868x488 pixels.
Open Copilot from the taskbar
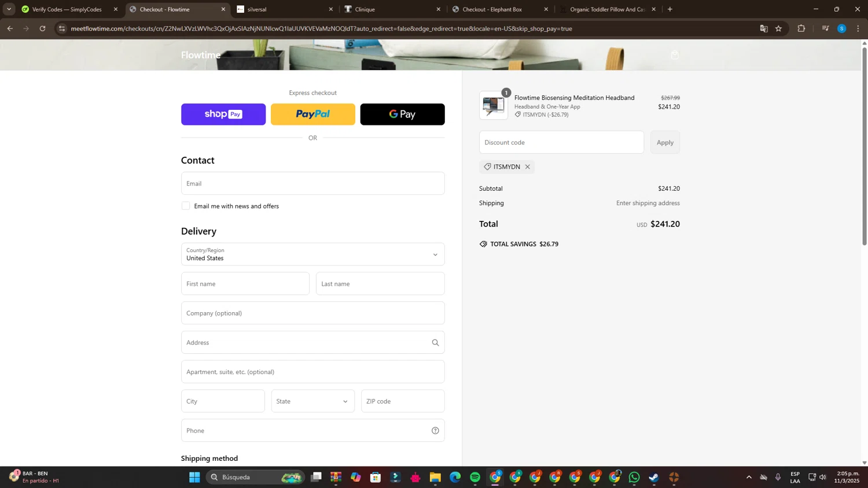point(356,477)
